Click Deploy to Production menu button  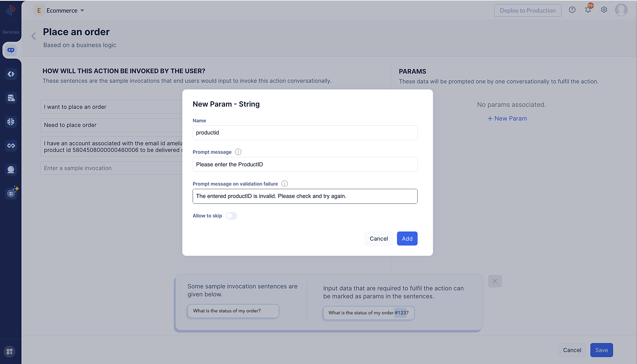(527, 10)
